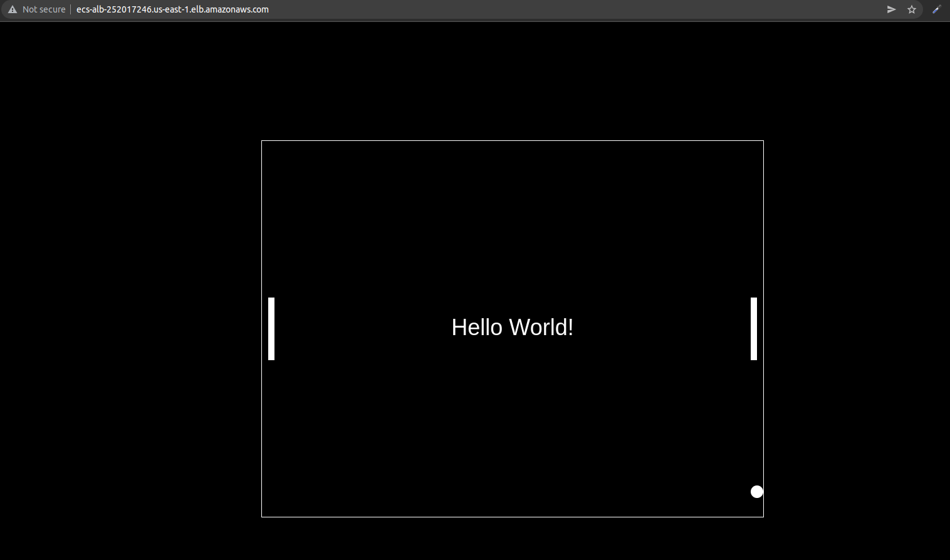Click the right Pong paddle
The height and width of the screenshot is (560, 950).
click(x=754, y=329)
